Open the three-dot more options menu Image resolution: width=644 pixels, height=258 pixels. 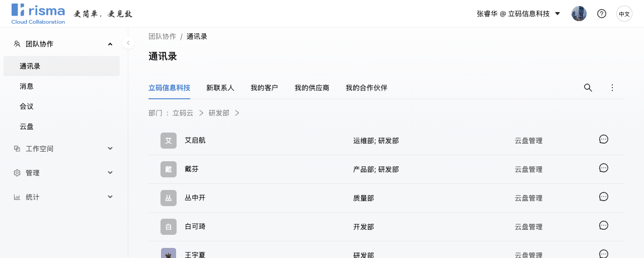(x=612, y=88)
